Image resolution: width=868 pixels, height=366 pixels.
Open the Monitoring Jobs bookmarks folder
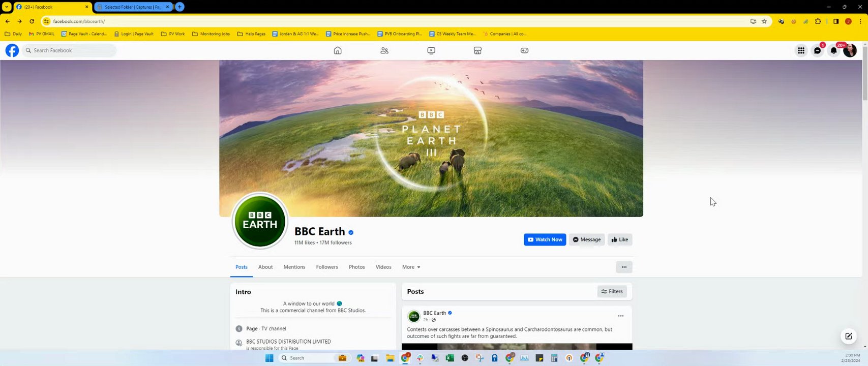211,34
